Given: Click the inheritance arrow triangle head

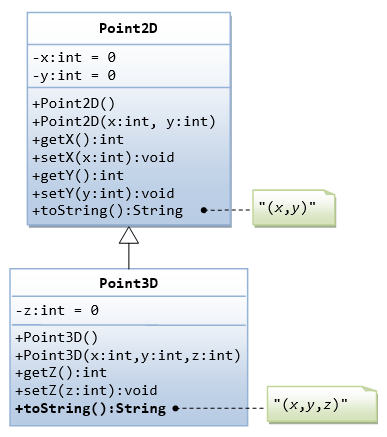Looking at the screenshot, I should (129, 235).
